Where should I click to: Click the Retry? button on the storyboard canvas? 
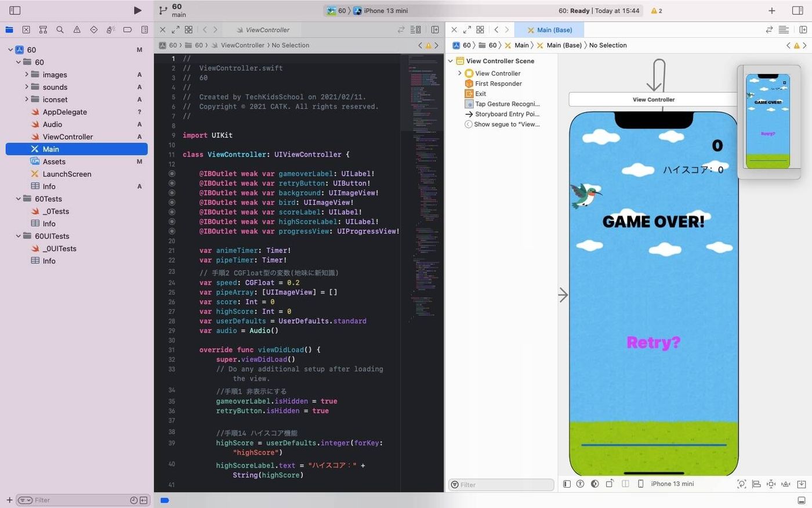click(653, 343)
